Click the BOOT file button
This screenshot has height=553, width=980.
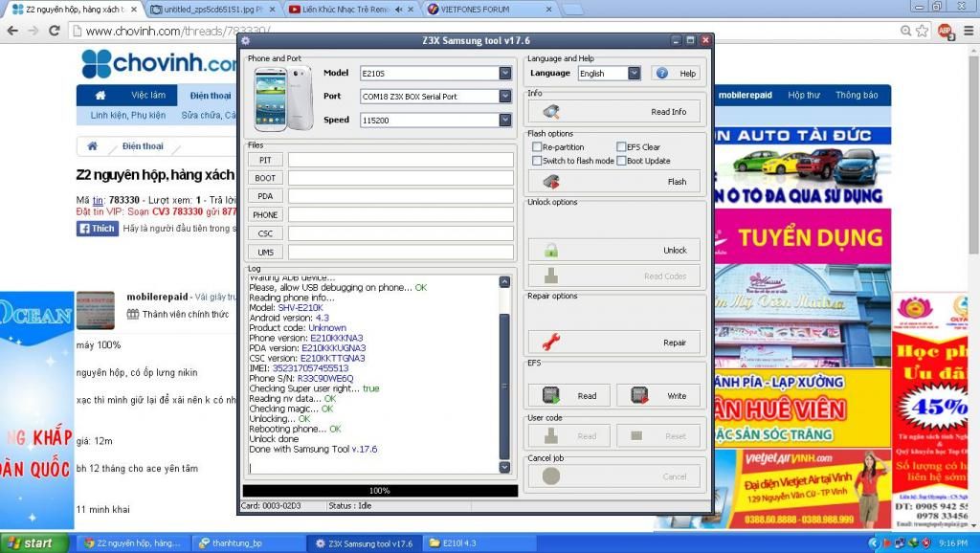pos(265,178)
